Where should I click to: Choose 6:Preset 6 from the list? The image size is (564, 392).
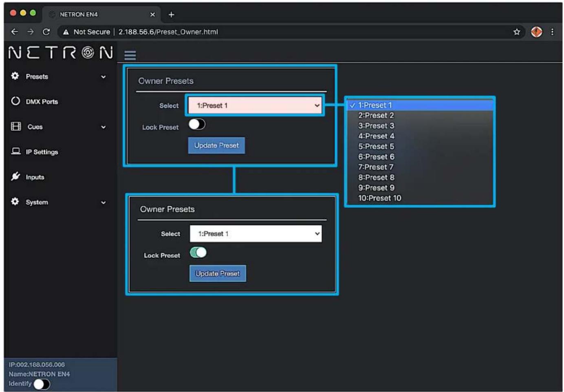tap(420, 156)
